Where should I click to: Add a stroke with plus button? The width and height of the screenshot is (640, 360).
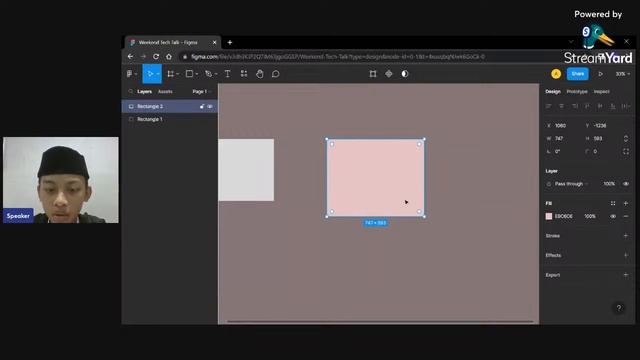pyautogui.click(x=626, y=236)
